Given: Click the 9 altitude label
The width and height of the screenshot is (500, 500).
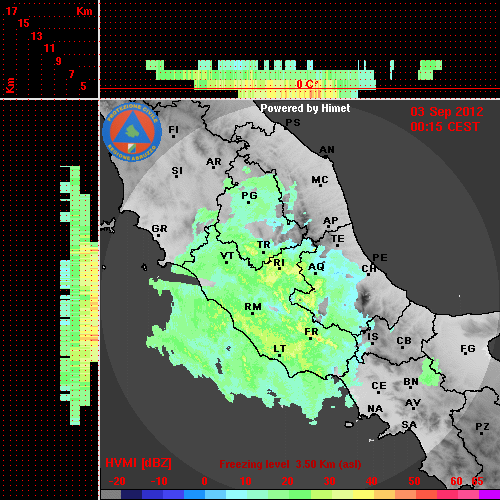Looking at the screenshot, I should 58,61.
